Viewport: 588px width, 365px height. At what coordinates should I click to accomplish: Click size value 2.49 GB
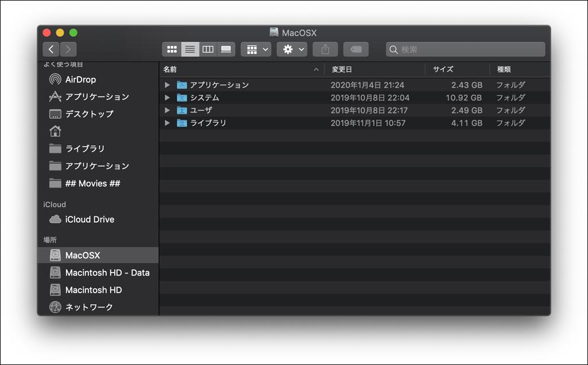pos(466,110)
